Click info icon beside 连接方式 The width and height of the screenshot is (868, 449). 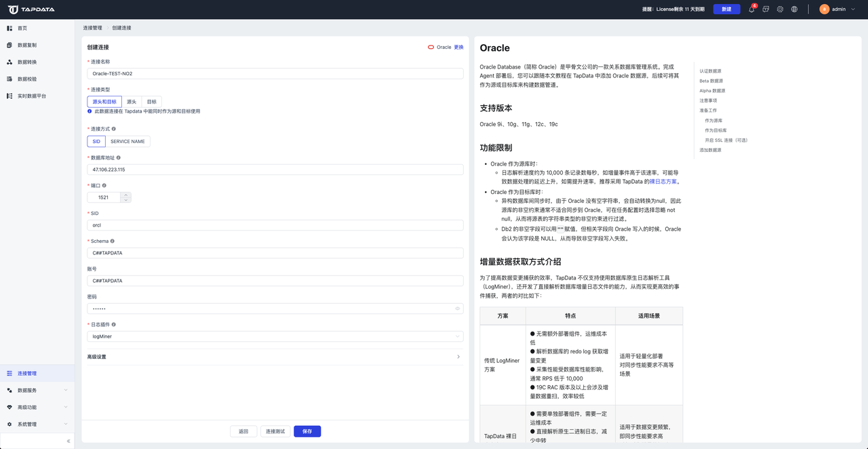click(113, 128)
